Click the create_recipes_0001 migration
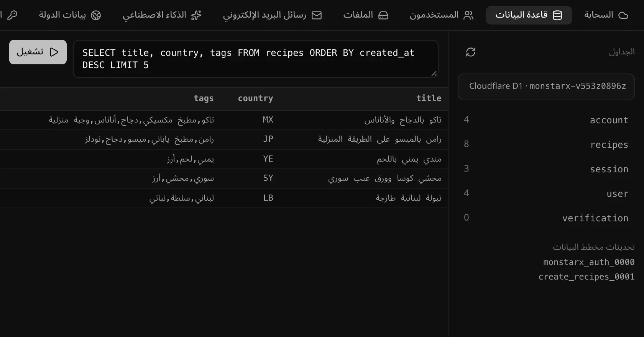Viewport: 644px width, 337px height. pos(586,277)
